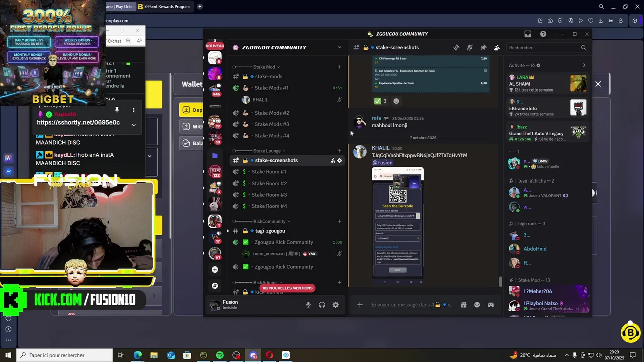Join Stake Room #4 voice channel
644x362 pixels.
click(x=287, y=206)
